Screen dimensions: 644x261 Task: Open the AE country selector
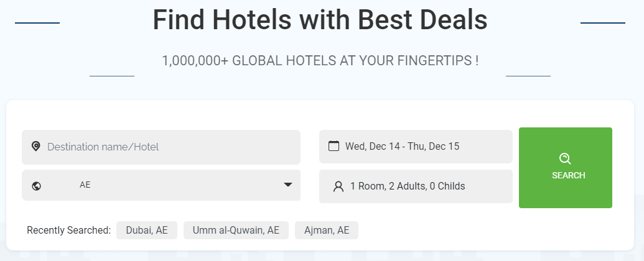click(x=161, y=185)
